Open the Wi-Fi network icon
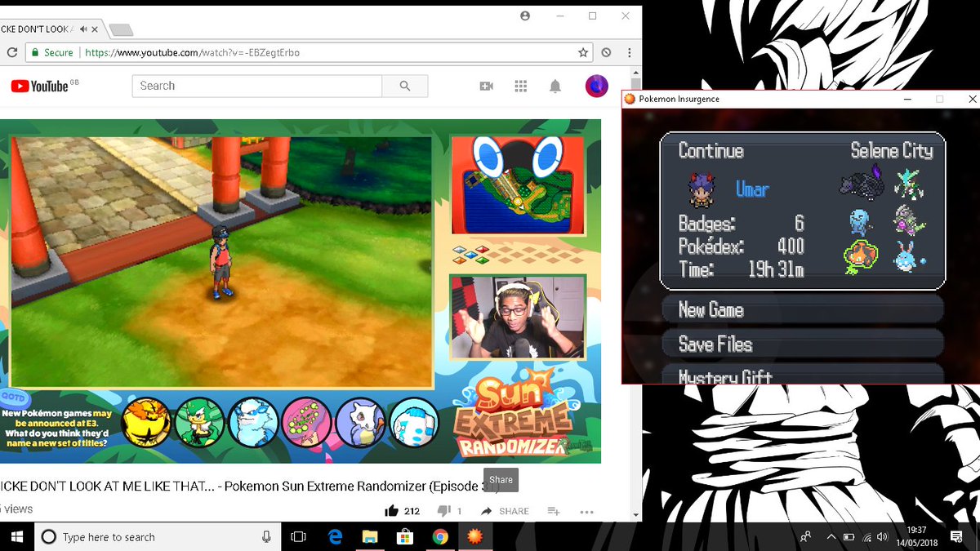Image resolution: width=980 pixels, height=551 pixels. 866,536
